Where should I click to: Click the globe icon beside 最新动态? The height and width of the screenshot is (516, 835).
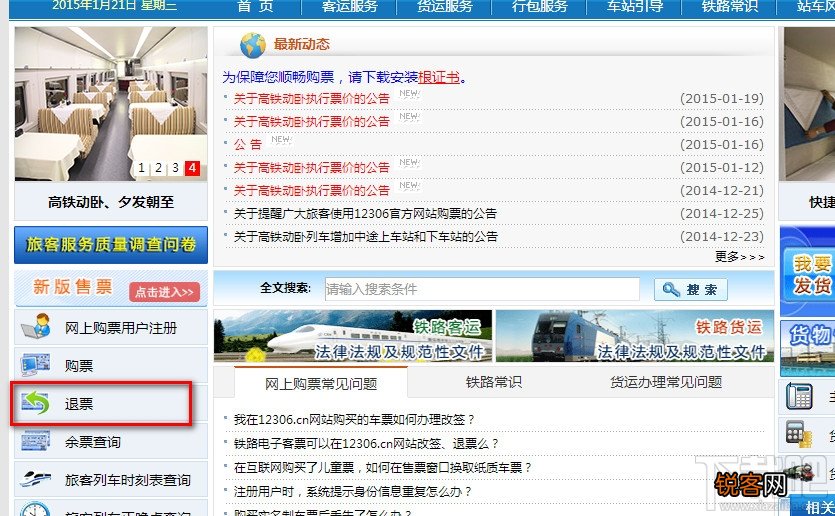[x=252, y=45]
